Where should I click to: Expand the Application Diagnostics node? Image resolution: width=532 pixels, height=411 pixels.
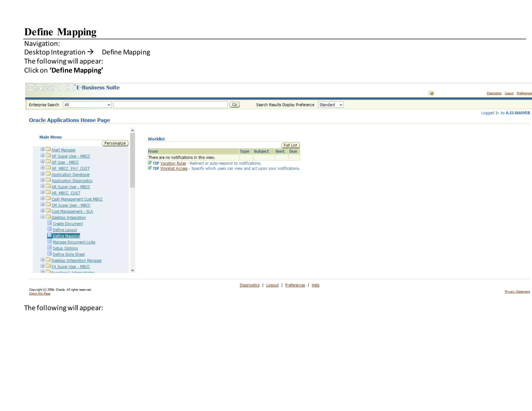point(42,180)
